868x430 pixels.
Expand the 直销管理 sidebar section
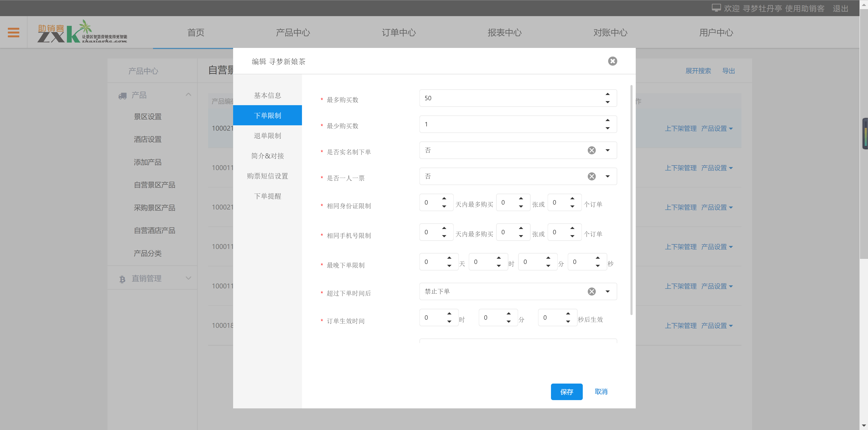point(188,278)
